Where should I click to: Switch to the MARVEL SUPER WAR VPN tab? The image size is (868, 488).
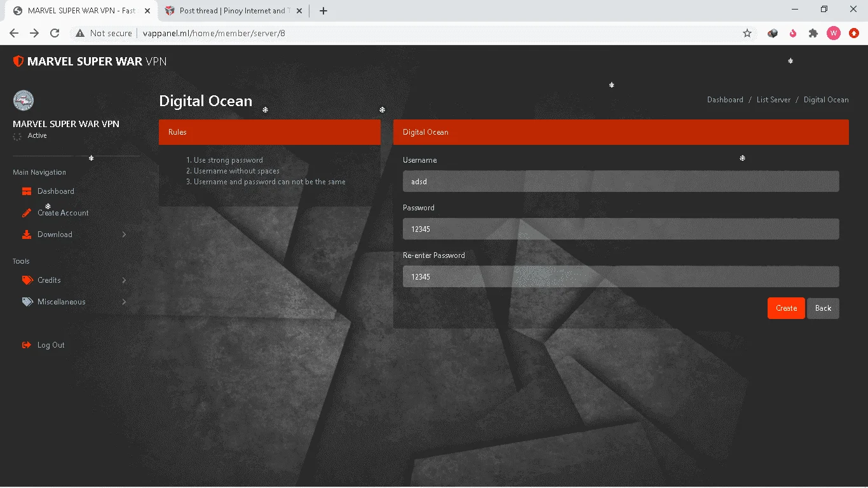tap(80, 11)
